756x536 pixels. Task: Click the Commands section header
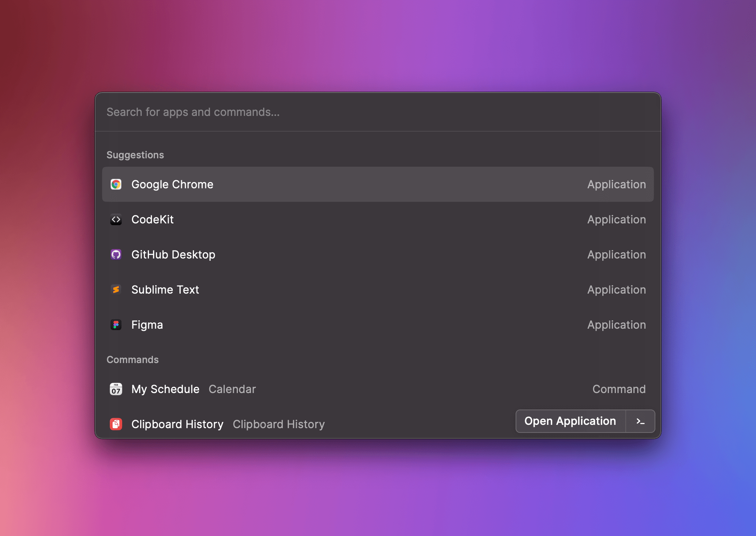132,360
